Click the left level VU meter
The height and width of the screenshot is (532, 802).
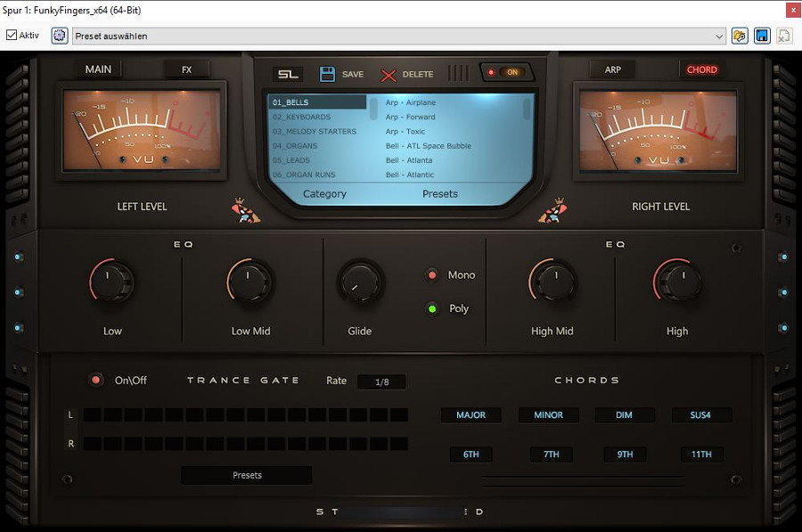[142, 130]
